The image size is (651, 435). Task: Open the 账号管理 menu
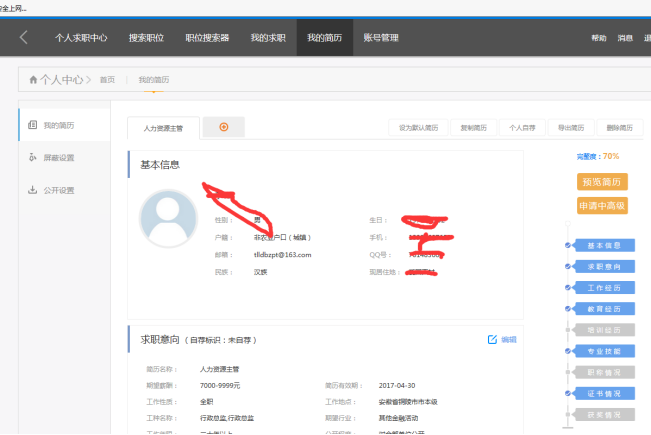380,38
